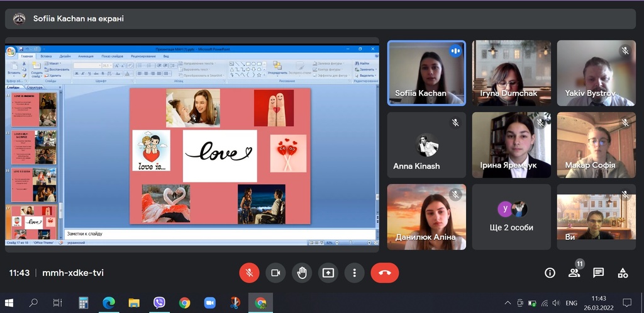Toggle the microphone mute button
This screenshot has height=313, width=644.
coord(249,273)
